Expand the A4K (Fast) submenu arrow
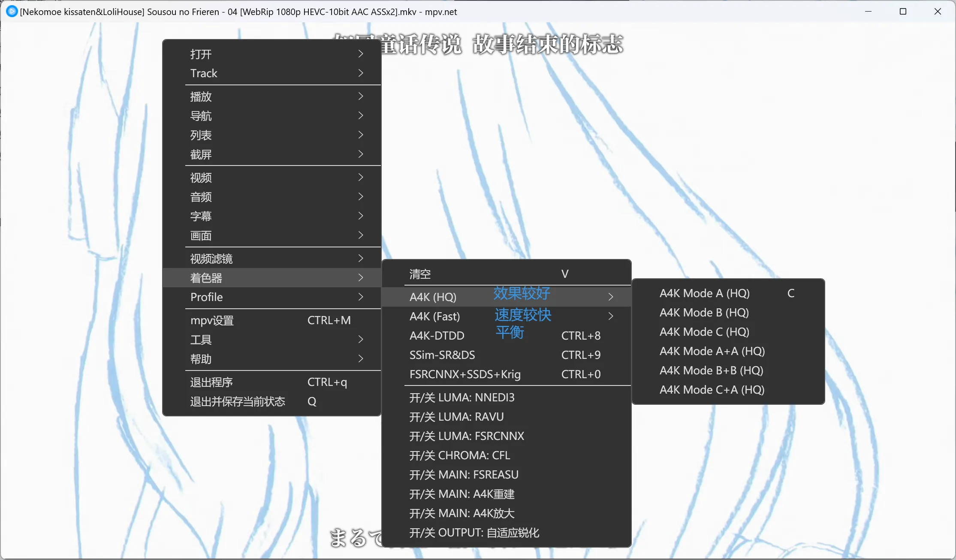Viewport: 956px width, 560px height. 611,316
